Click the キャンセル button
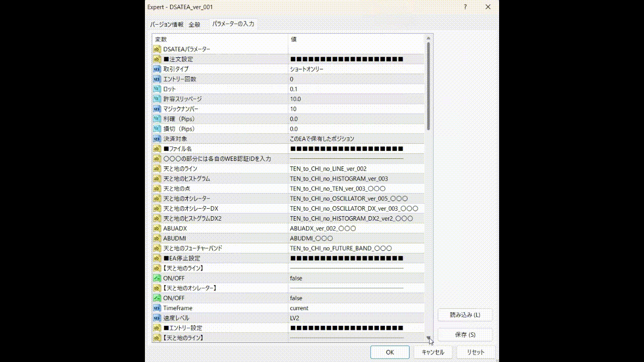Viewport: 644px width, 362px height. click(x=433, y=352)
